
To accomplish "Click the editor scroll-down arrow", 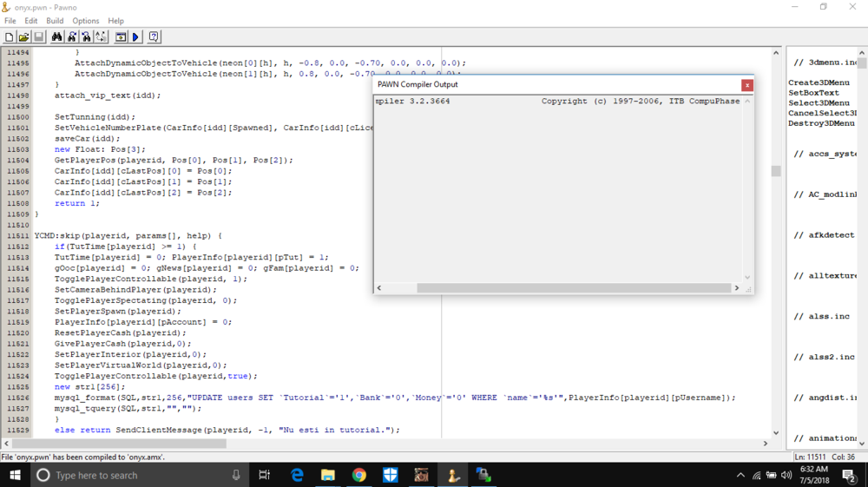I will click(x=775, y=433).
